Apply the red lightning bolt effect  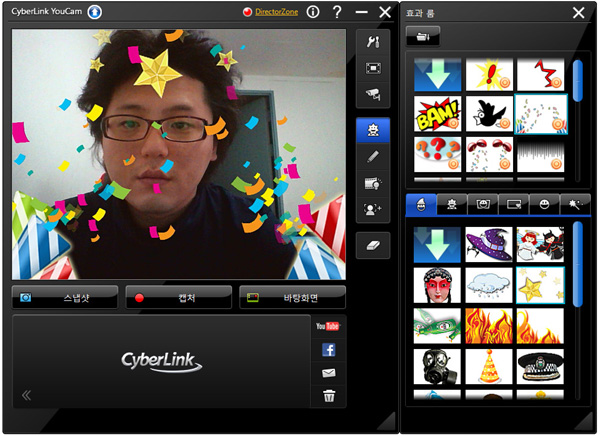540,75
